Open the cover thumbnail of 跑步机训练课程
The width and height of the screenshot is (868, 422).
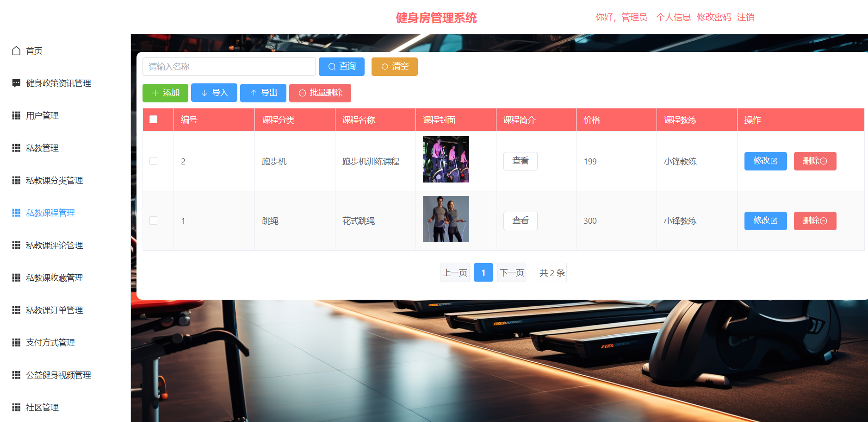(446, 159)
